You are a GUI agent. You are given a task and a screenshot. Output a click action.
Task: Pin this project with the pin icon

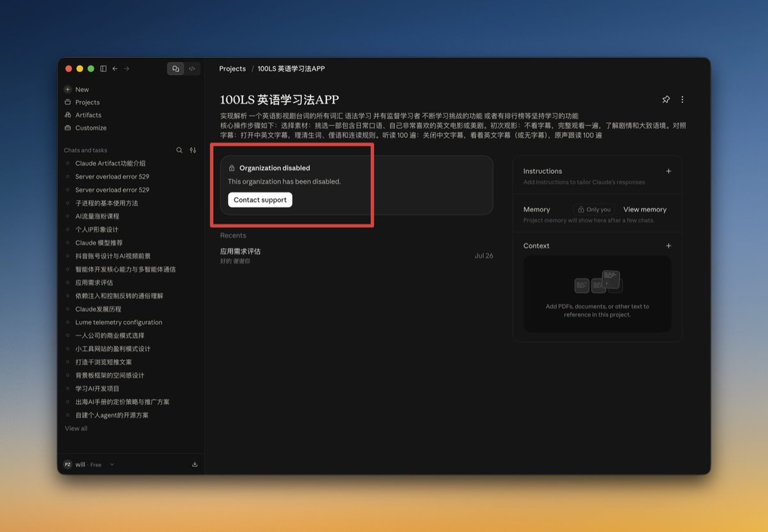tap(666, 100)
